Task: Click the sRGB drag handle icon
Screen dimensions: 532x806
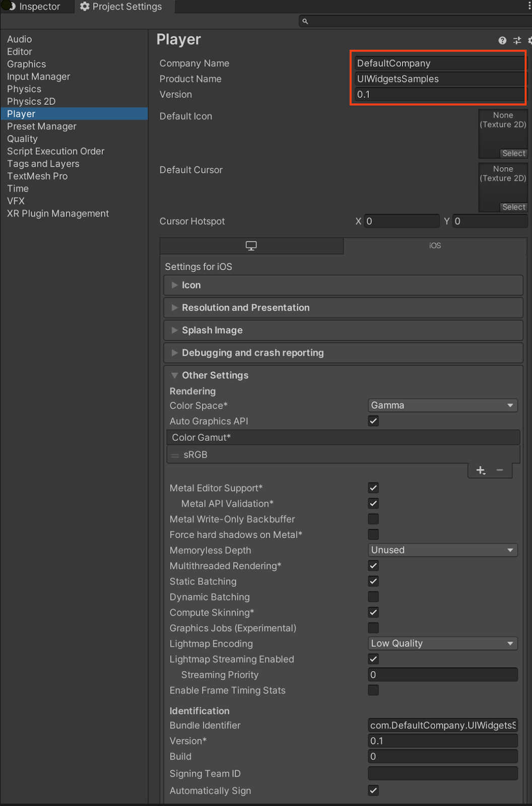Action: tap(175, 455)
